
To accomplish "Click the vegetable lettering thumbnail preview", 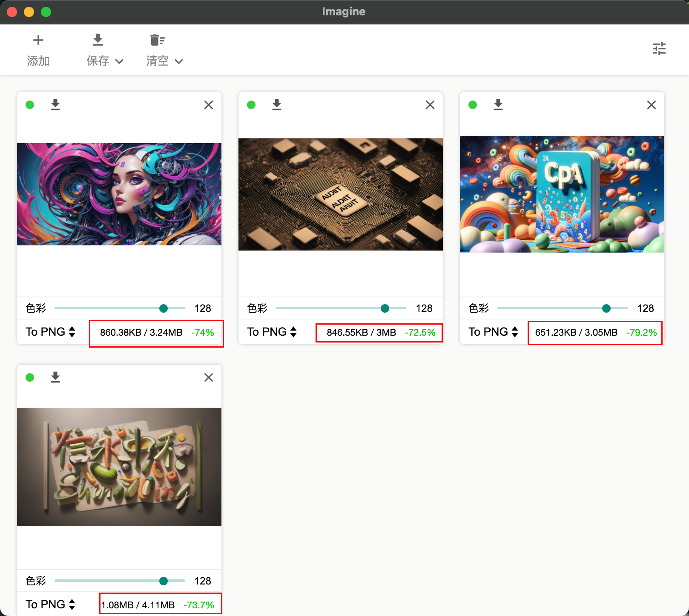I will coord(119,467).
